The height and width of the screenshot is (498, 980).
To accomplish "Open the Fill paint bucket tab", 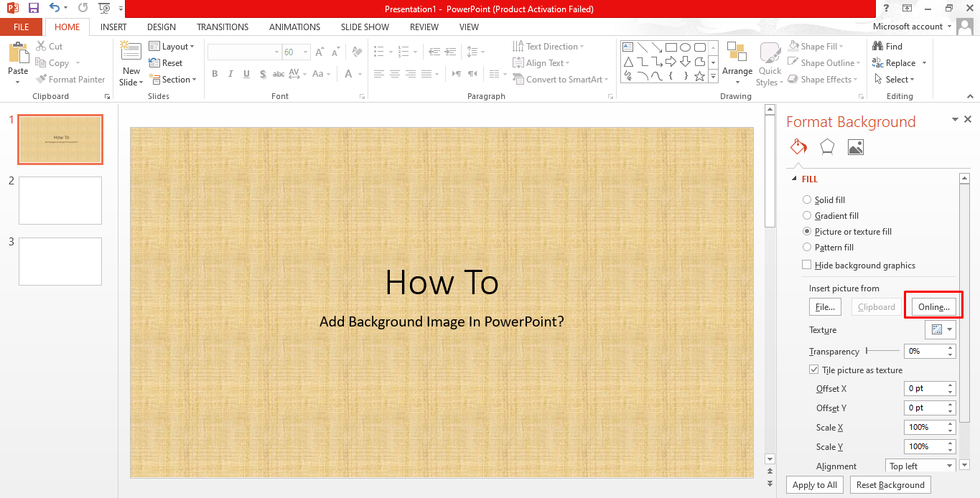I will (x=798, y=146).
